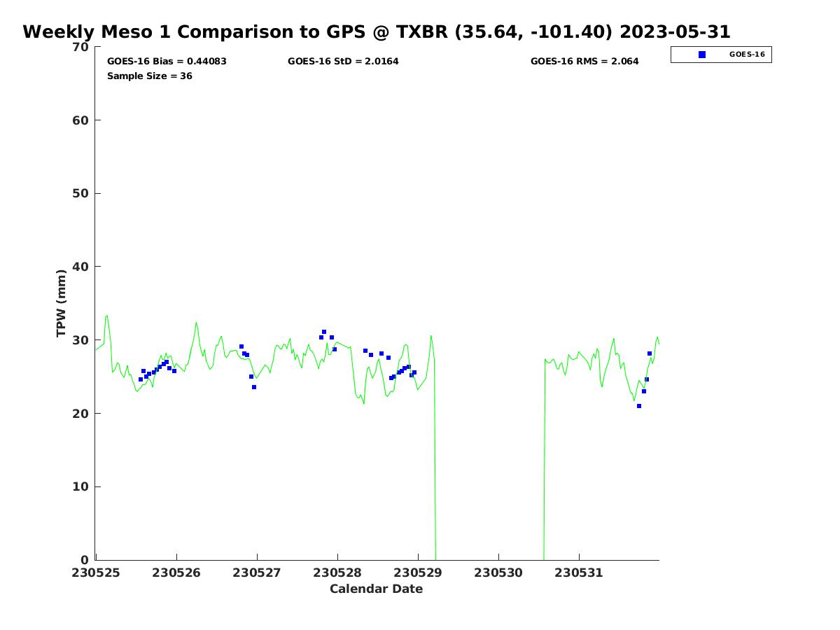Click y-axis tick label 50
This screenshot has width=840, height=630.
[81, 193]
